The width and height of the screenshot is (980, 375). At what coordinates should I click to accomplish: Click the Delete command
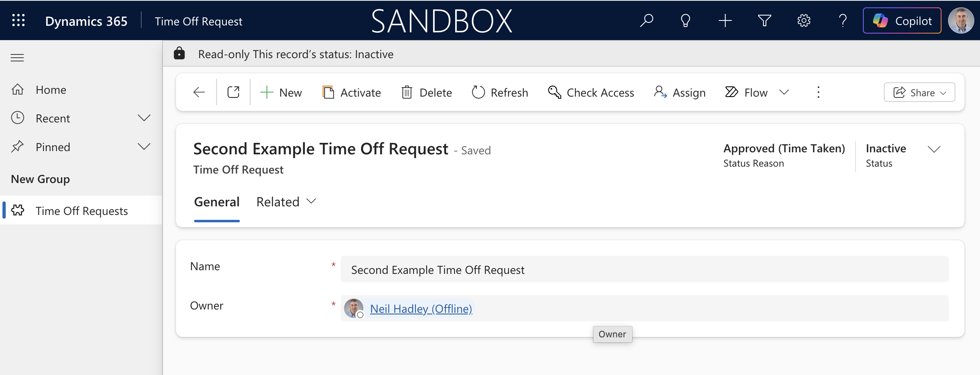click(x=427, y=92)
